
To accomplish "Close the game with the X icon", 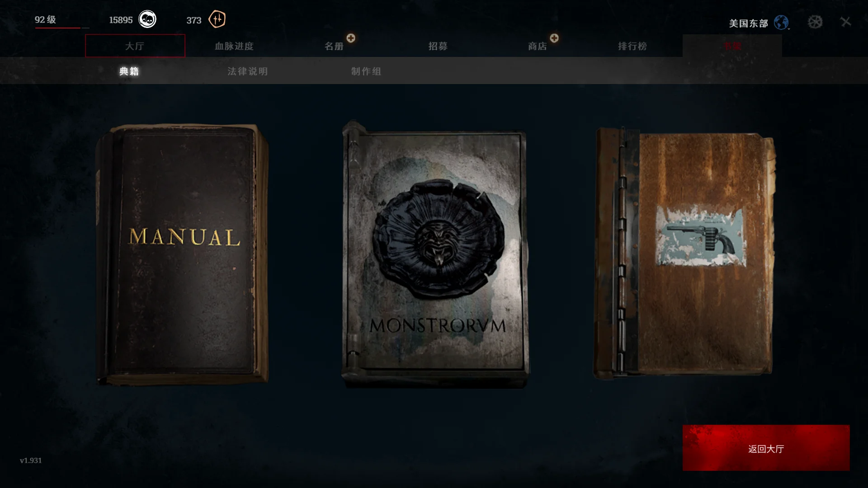I will click(845, 22).
